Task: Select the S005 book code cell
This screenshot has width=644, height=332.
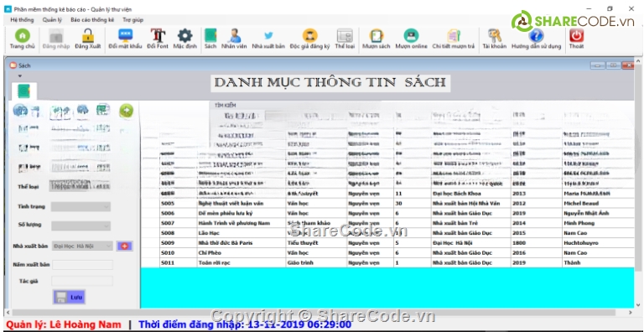Action: (179, 204)
